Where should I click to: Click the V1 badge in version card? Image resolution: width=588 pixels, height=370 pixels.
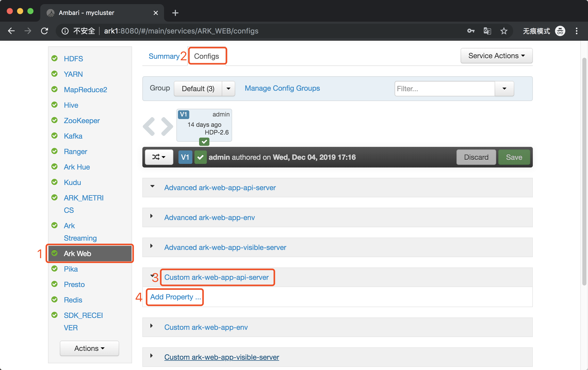pos(184,114)
